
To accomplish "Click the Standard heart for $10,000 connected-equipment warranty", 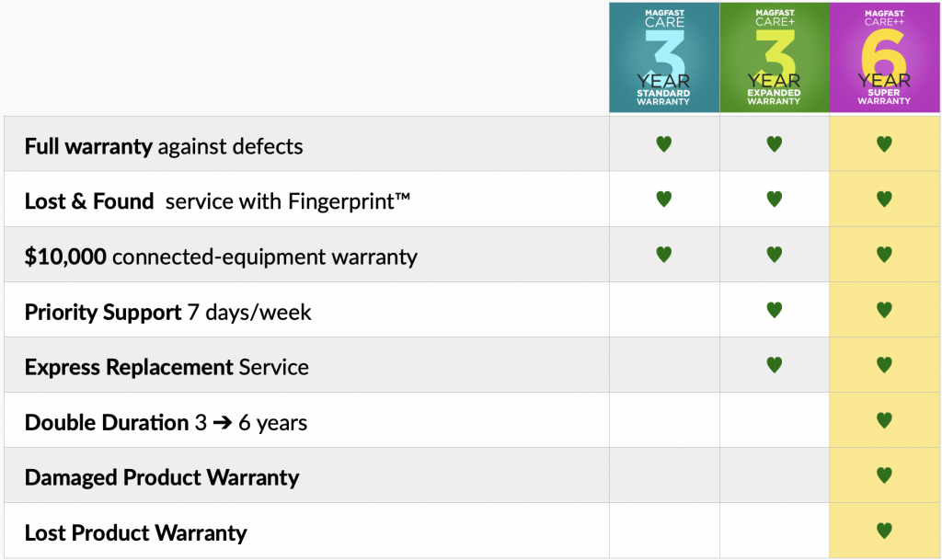I will pos(664,255).
